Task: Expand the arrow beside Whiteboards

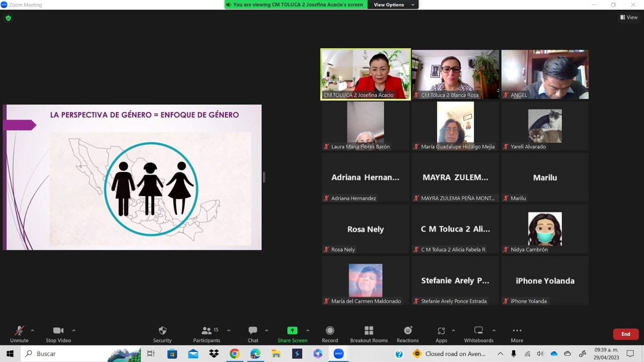Action: pos(494,330)
